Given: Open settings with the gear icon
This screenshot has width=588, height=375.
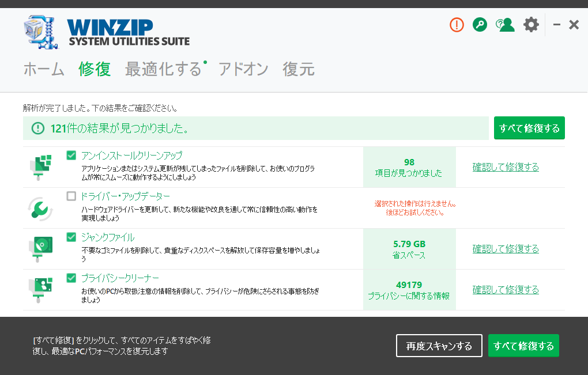Looking at the screenshot, I should (x=531, y=25).
